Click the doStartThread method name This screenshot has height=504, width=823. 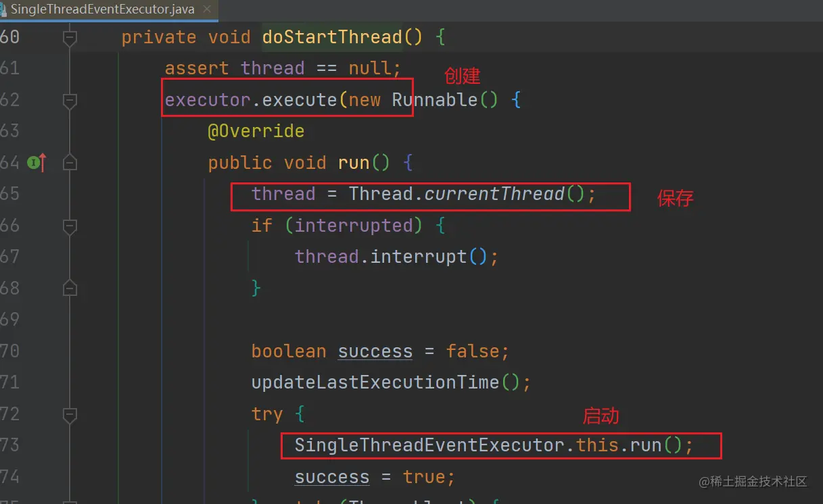click(x=332, y=37)
